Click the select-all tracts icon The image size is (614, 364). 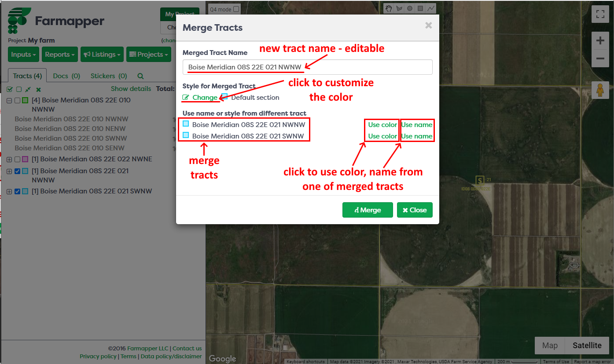10,89
